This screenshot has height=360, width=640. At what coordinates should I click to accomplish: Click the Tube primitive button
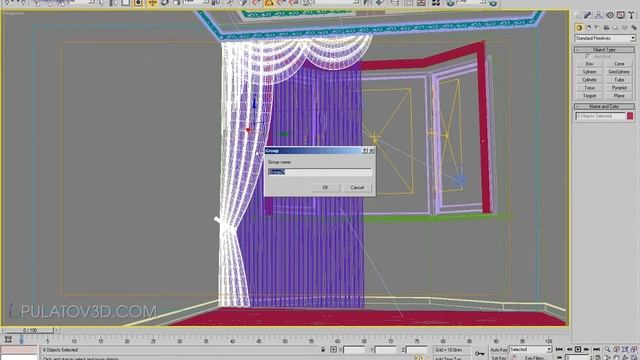click(x=620, y=80)
